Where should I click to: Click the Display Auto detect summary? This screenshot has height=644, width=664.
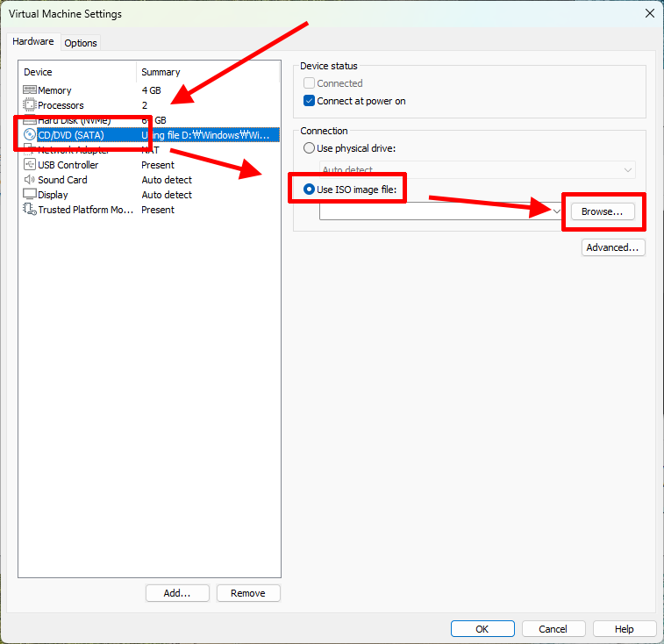click(x=167, y=195)
